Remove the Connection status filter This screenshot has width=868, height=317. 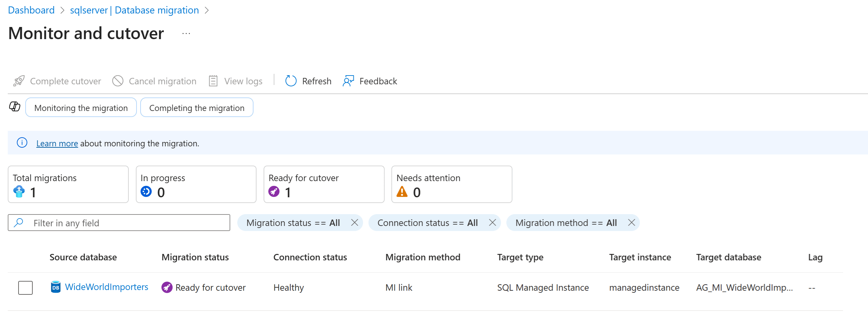[492, 223]
